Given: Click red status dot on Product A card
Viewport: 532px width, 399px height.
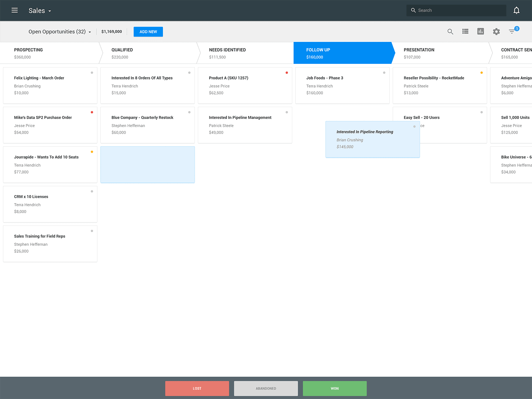Looking at the screenshot, I should click(x=287, y=72).
